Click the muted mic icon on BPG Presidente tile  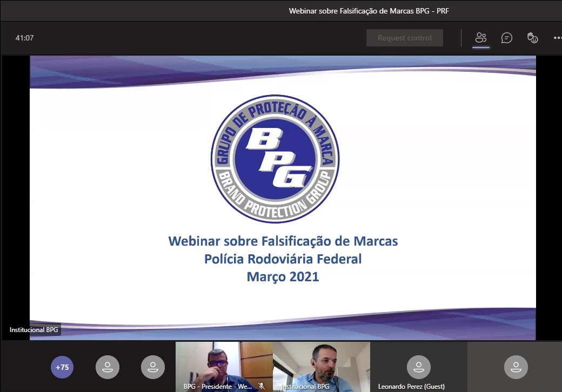(x=262, y=387)
